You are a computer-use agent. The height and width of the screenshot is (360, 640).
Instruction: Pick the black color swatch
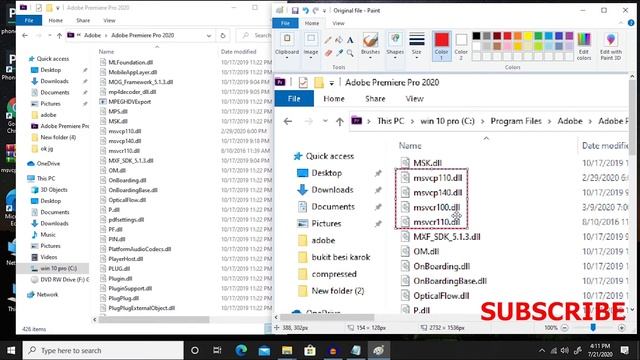point(476,36)
